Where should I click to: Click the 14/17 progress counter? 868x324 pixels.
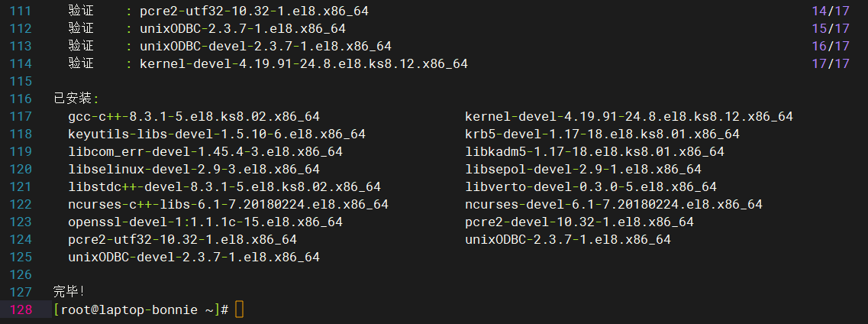click(x=831, y=11)
